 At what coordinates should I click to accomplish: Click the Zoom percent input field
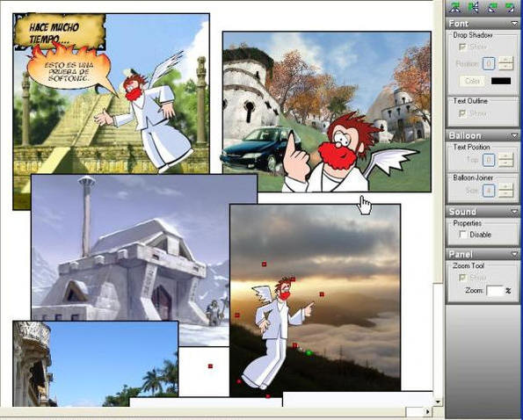click(x=495, y=291)
